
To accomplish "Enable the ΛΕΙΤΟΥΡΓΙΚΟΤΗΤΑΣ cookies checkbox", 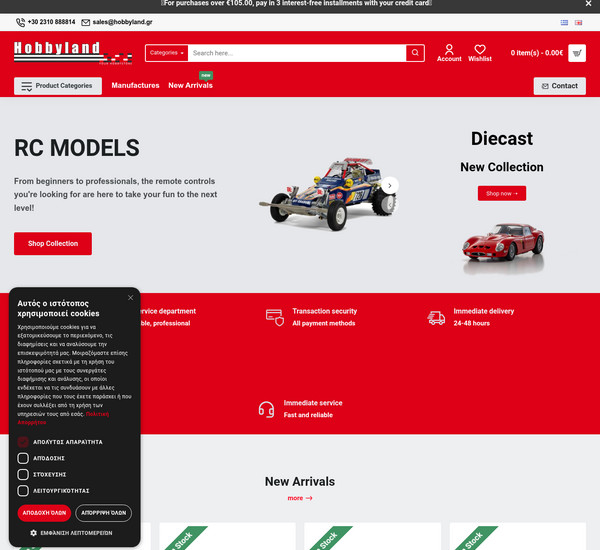I will coord(23,491).
